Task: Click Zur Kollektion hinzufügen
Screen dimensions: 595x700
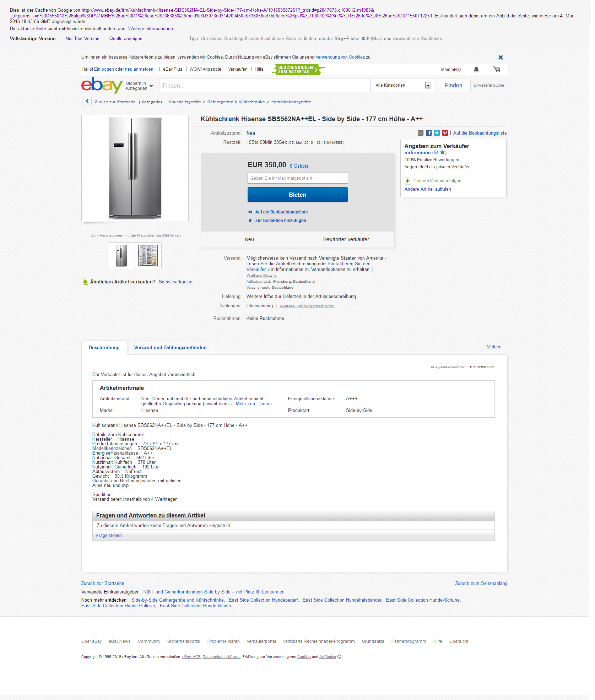Action: (280, 221)
